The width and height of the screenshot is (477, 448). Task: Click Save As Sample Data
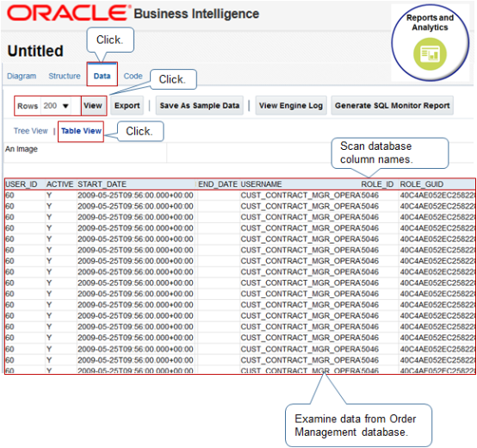pos(200,106)
